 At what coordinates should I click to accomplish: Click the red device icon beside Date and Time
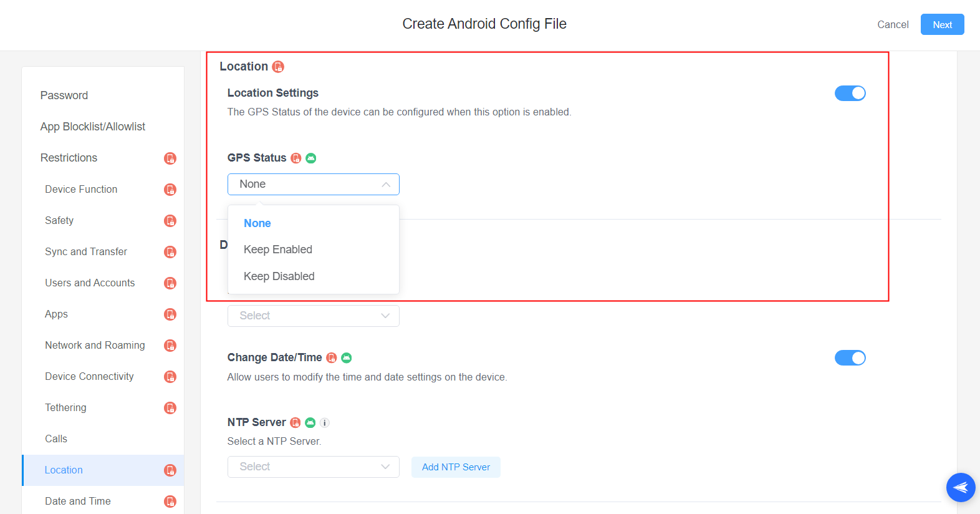[x=170, y=501]
